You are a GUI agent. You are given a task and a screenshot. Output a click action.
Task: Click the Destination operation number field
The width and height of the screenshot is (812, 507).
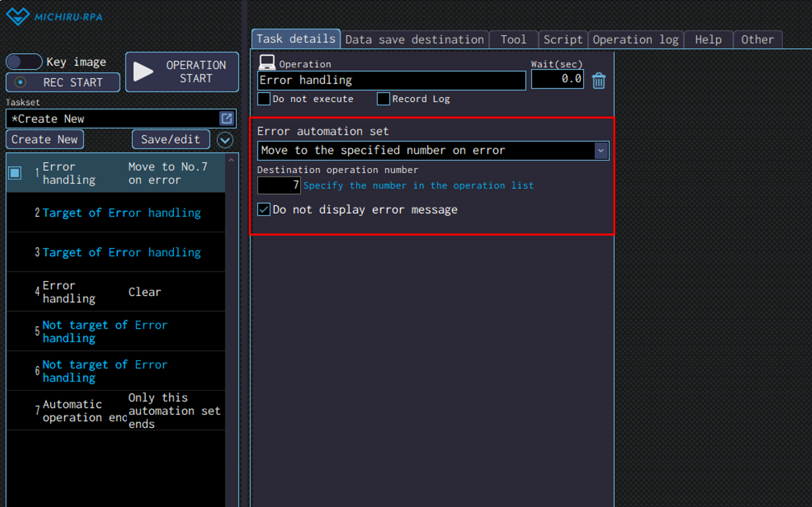[279, 186]
